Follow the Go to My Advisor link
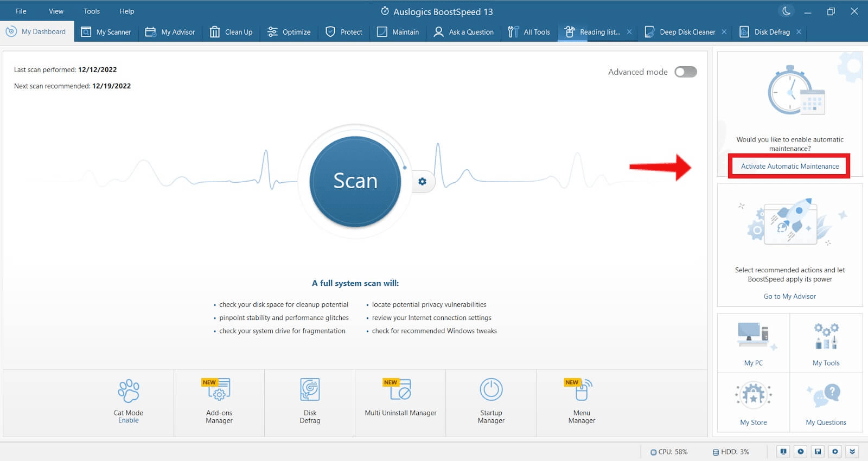 tap(789, 296)
